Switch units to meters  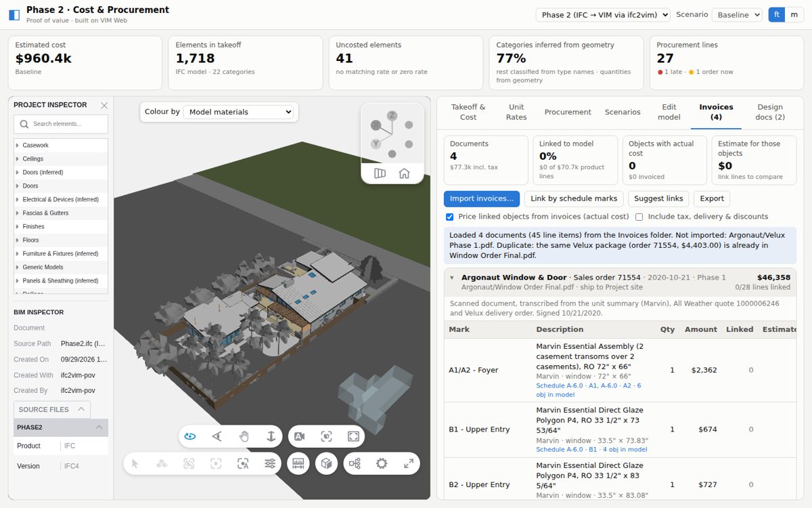794,14
